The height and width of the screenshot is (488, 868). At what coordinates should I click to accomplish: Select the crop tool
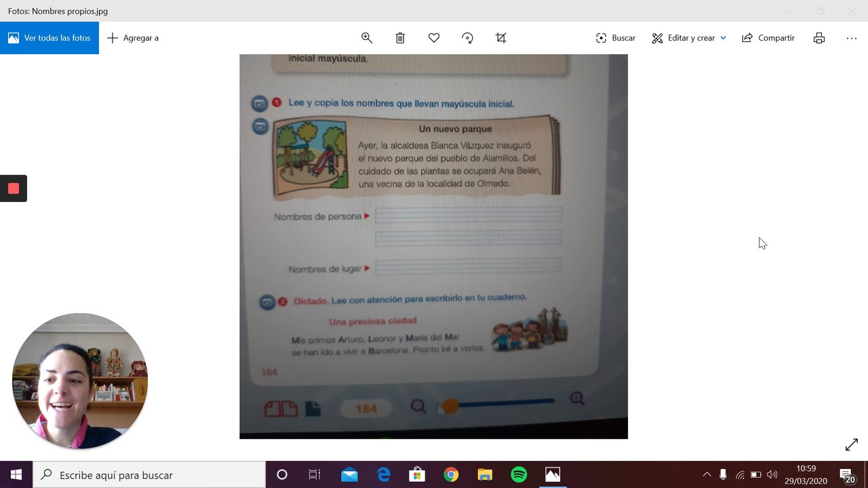501,38
